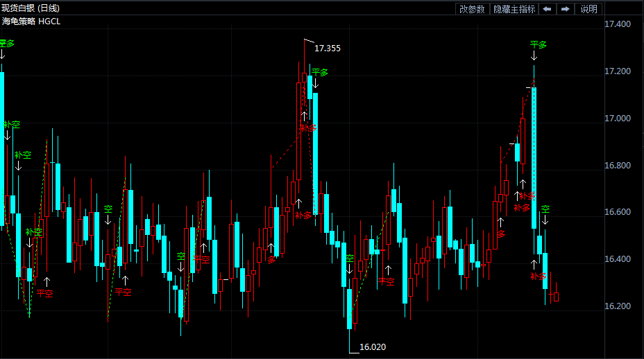Select the 现货白银 (日线) chart title
The height and width of the screenshot is (359, 644).
[31, 8]
